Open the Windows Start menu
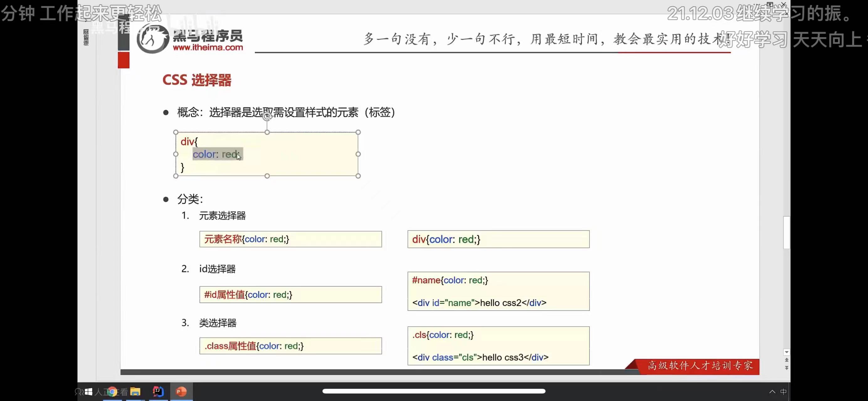 pyautogui.click(x=89, y=392)
